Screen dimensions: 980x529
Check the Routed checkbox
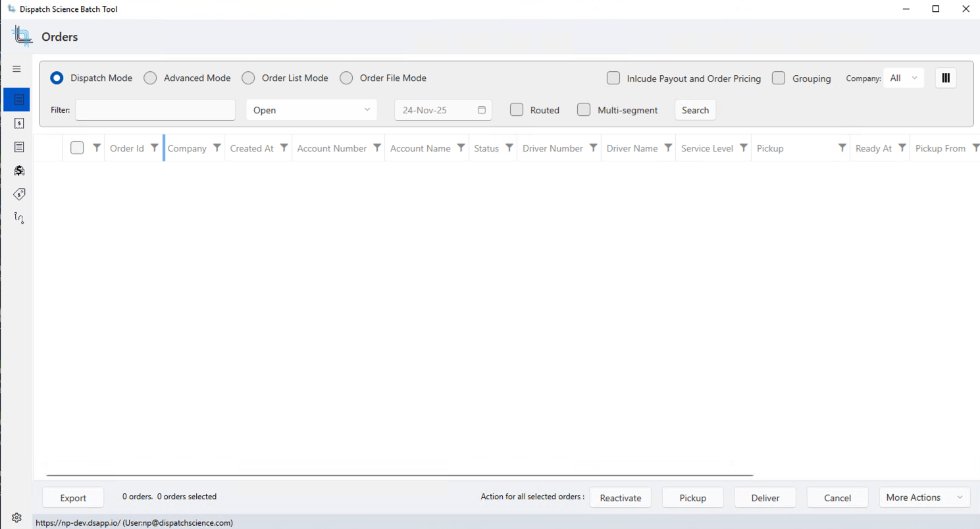(517, 109)
